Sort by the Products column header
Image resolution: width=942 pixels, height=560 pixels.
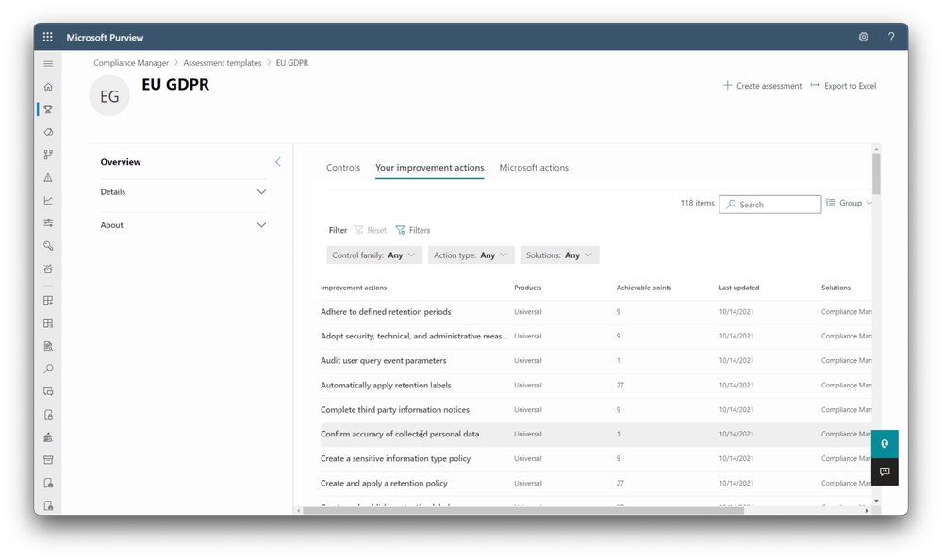[527, 288]
